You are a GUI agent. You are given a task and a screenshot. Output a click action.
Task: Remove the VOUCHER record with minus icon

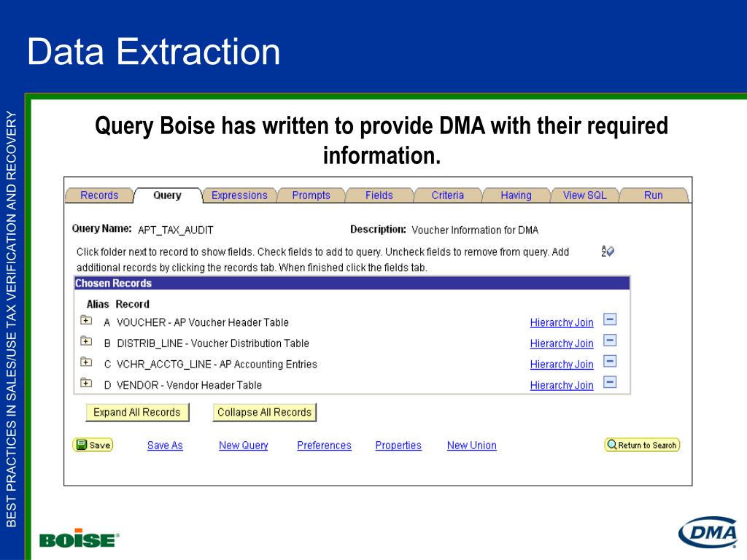(610, 319)
